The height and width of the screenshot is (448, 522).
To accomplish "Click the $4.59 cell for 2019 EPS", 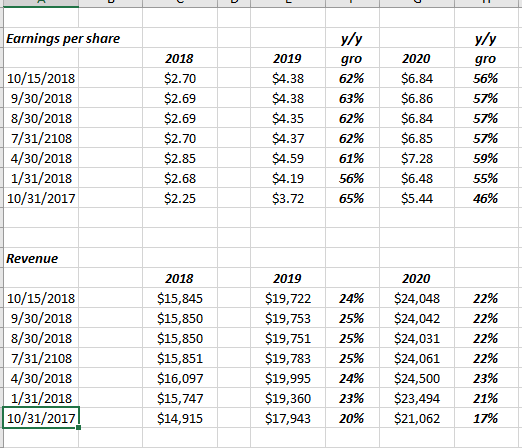I will 288,158.
